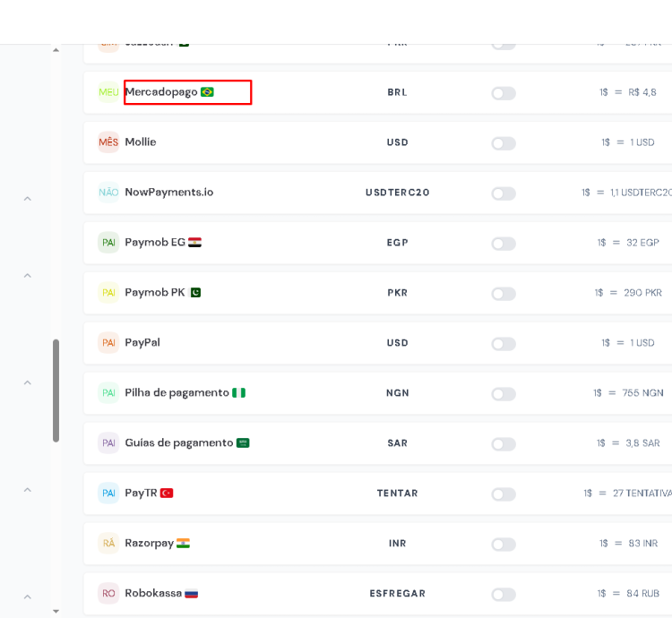The height and width of the screenshot is (618, 672).
Task: Enable the Pilha de pagamento toggle
Action: [504, 393]
